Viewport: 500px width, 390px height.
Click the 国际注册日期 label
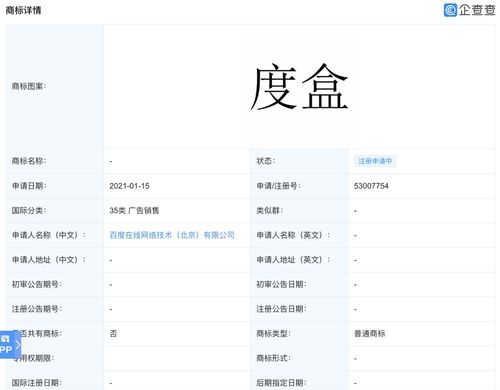tap(37, 383)
